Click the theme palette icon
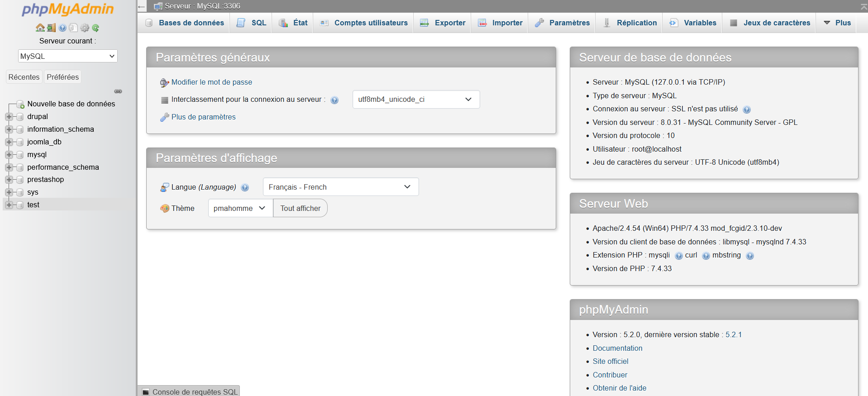 point(165,209)
